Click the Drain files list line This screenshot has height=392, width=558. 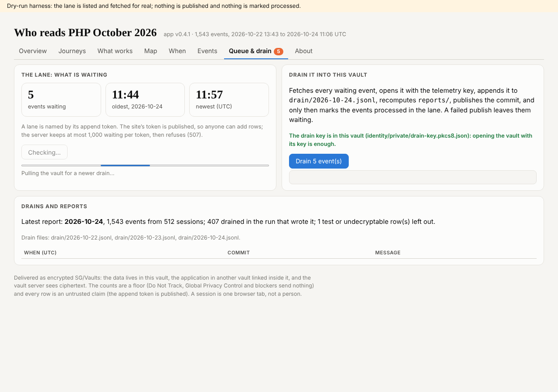pyautogui.click(x=131, y=238)
